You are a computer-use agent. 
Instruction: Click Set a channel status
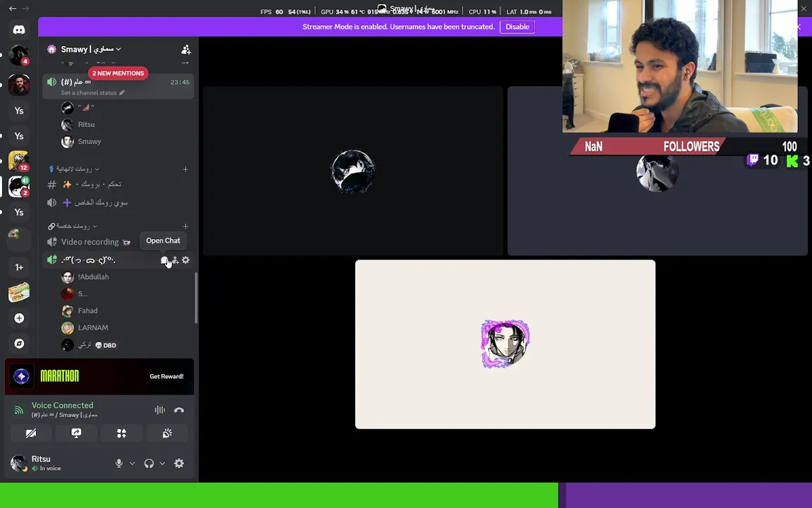(x=89, y=93)
